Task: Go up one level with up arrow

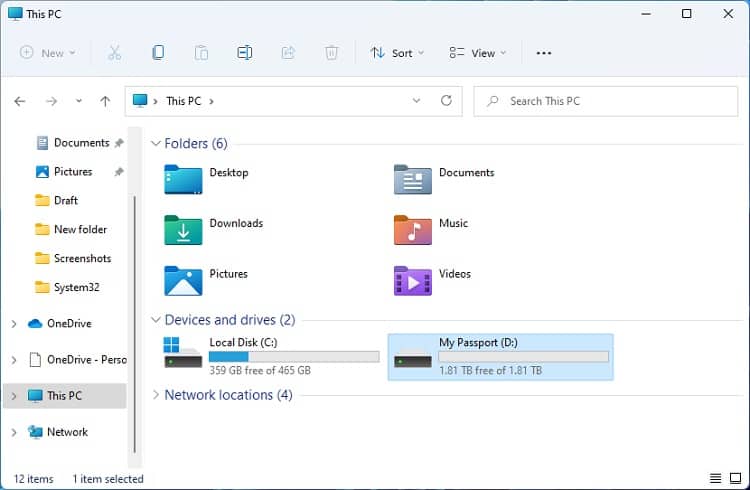Action: (105, 101)
